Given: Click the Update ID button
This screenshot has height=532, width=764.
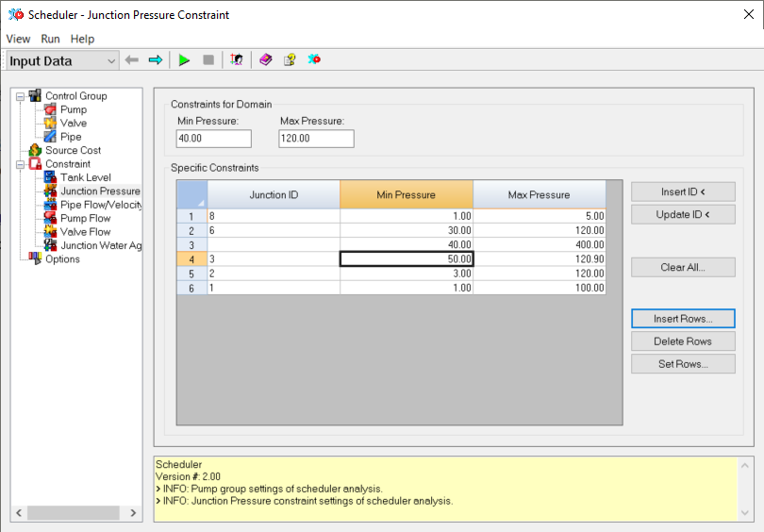Looking at the screenshot, I should (x=683, y=214).
